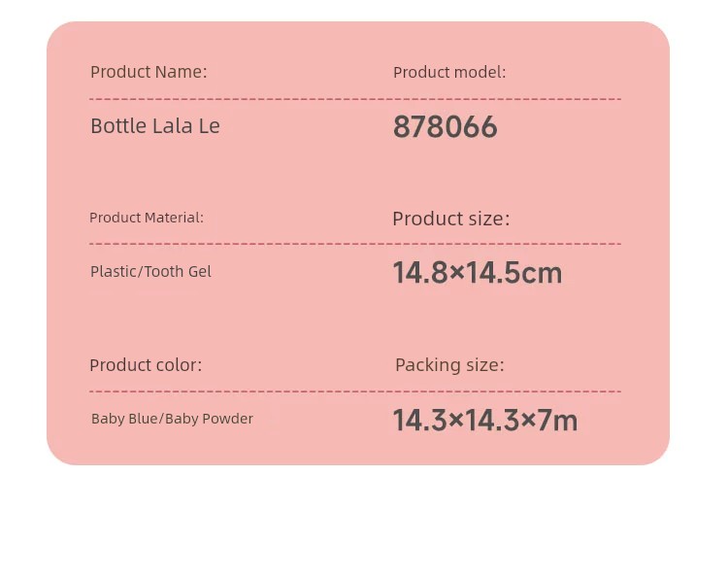
Task: Click the Product model label
Action: point(449,73)
